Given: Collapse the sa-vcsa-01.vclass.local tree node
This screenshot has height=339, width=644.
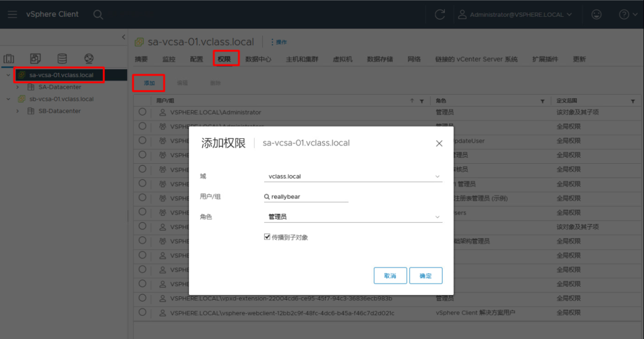Looking at the screenshot, I should coord(8,75).
